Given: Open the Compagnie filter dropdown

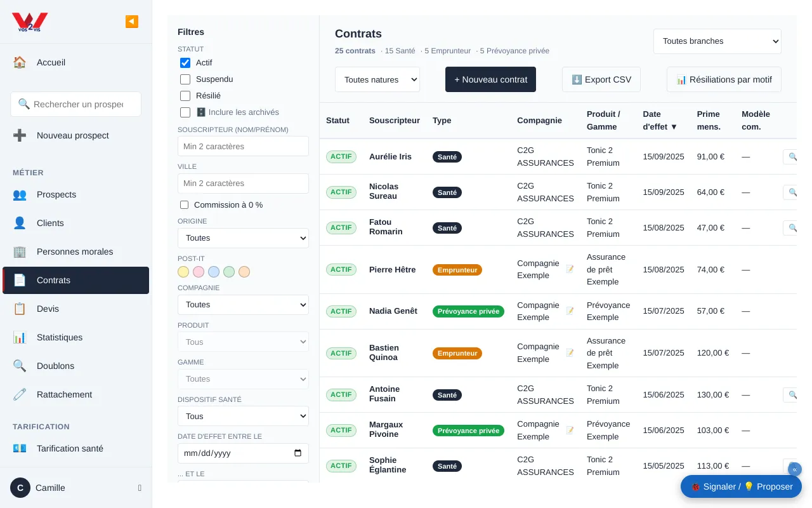Looking at the screenshot, I should click(x=243, y=305).
